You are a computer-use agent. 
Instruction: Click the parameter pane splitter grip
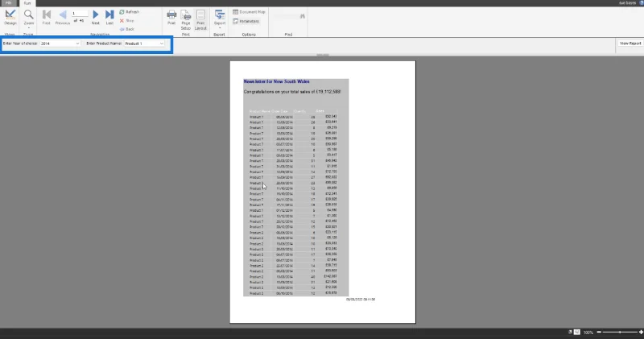tap(323, 55)
